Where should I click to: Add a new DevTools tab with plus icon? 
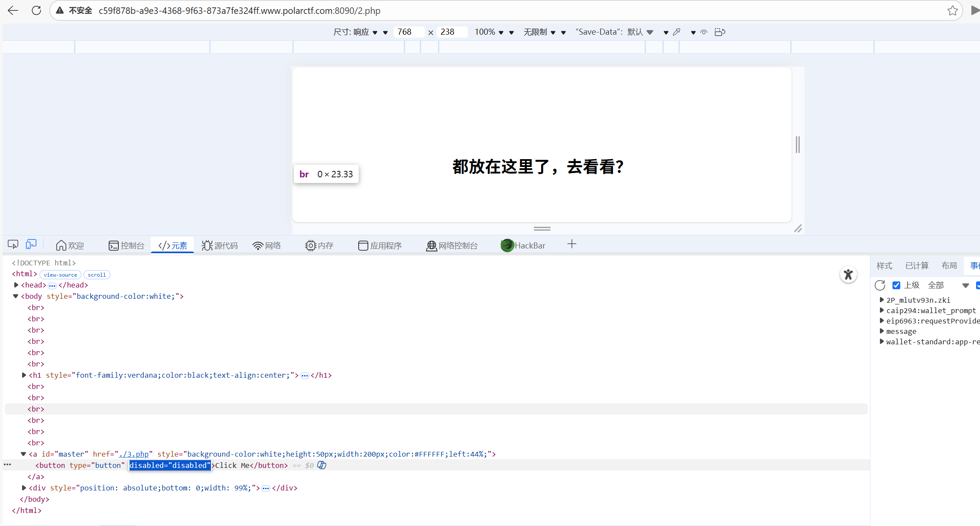point(572,245)
